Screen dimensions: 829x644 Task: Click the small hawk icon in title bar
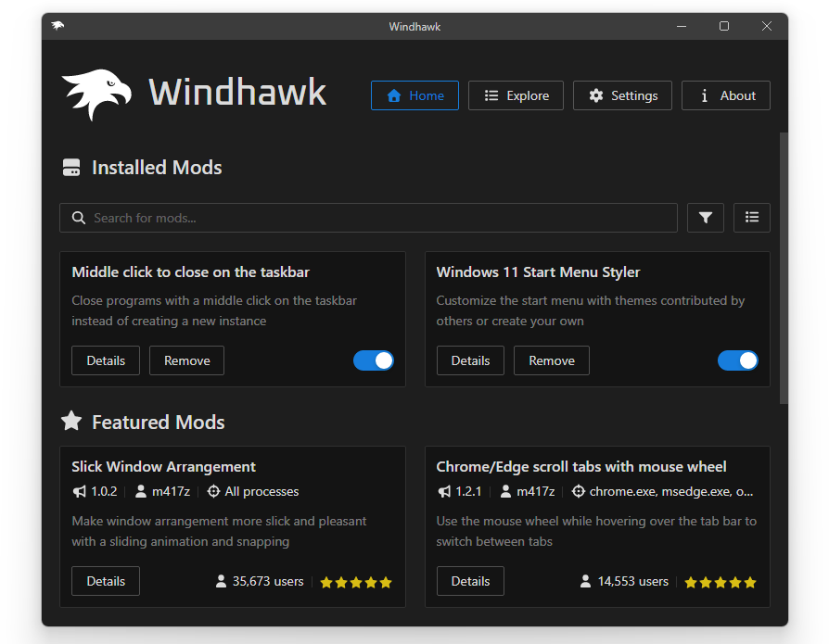coord(58,26)
